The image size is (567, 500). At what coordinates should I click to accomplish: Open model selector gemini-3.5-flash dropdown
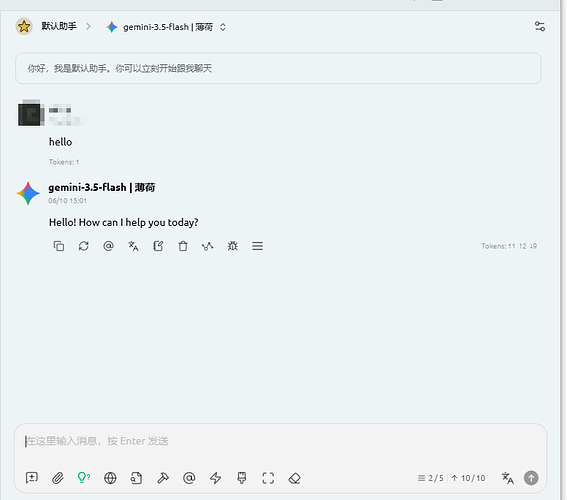click(x=166, y=27)
